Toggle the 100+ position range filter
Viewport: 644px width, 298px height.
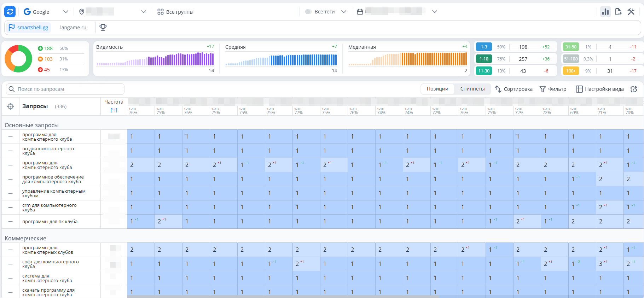[570, 71]
